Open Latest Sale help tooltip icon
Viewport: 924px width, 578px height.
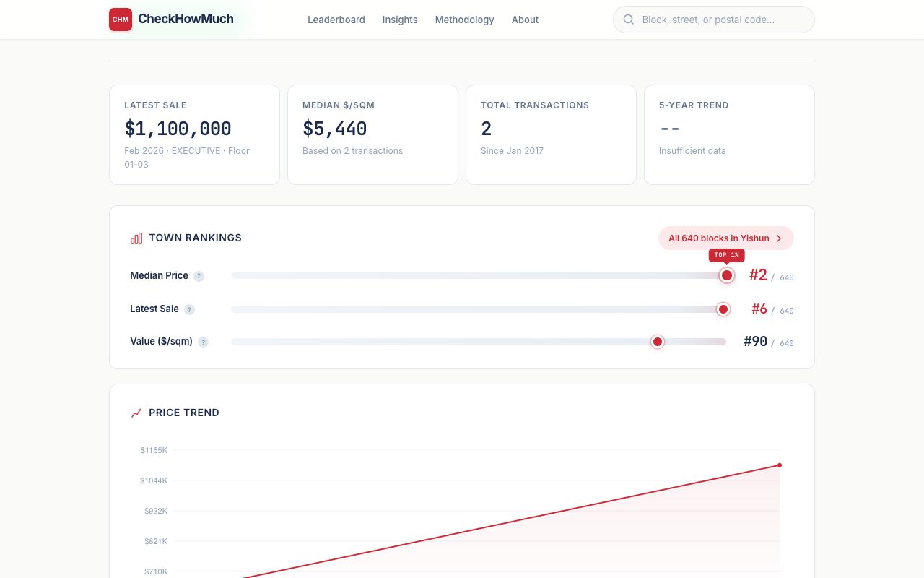pos(189,309)
